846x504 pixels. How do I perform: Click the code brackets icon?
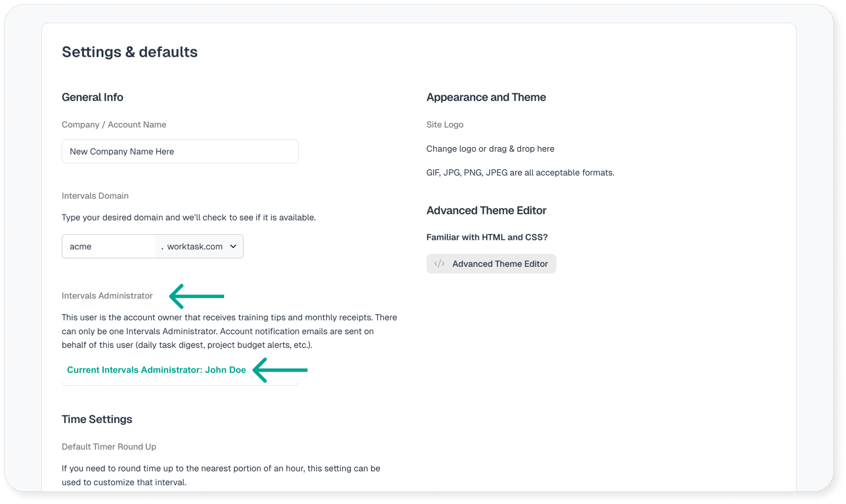[439, 264]
